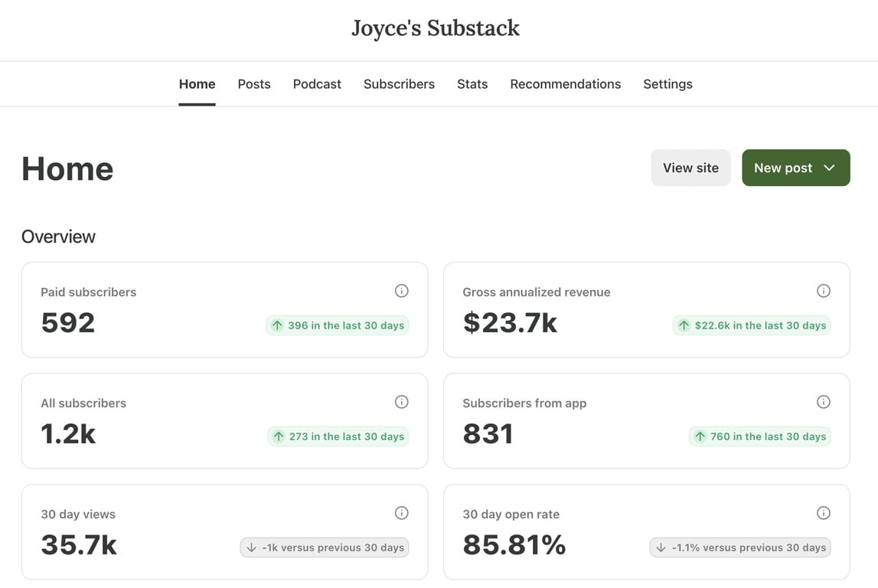Image resolution: width=878 pixels, height=588 pixels.
Task: Click the $22.6k revenue growth badge
Action: tap(752, 325)
